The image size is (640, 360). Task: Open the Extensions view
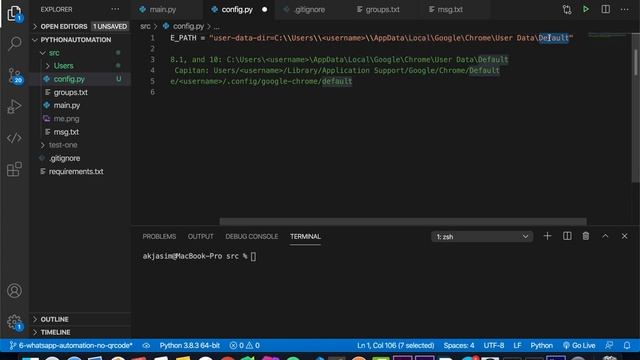[x=14, y=169]
